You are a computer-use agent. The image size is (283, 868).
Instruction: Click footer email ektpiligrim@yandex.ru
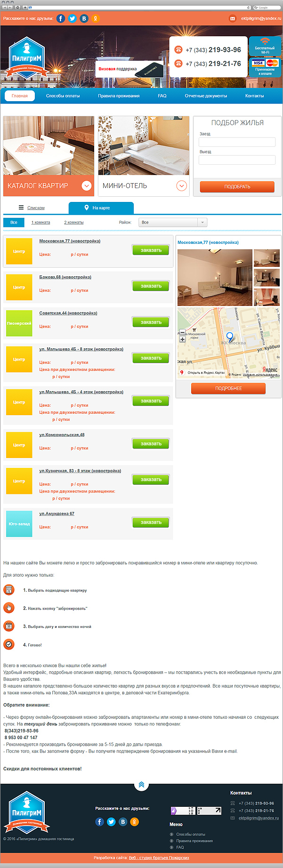pos(259,818)
